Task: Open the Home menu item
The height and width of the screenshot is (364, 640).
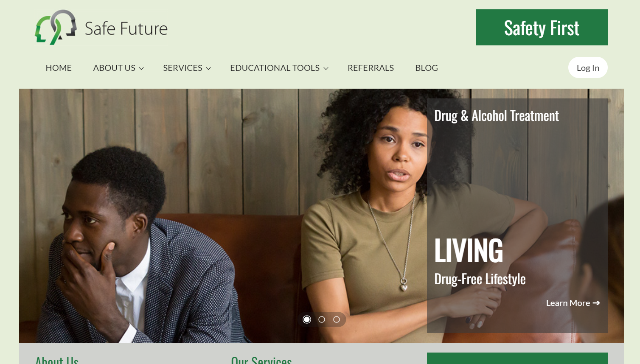Action: tap(59, 68)
